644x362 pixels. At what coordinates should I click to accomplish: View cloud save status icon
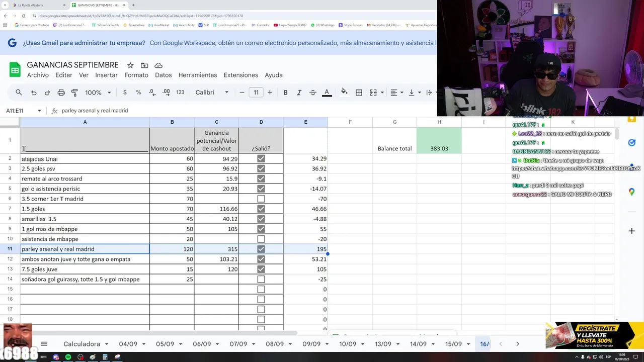[x=158, y=65]
